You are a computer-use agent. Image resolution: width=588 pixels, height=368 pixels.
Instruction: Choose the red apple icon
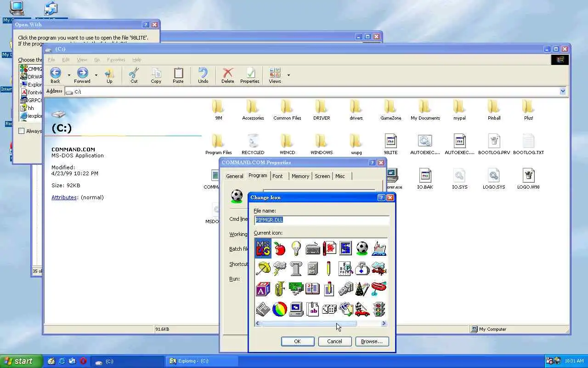coord(279,248)
